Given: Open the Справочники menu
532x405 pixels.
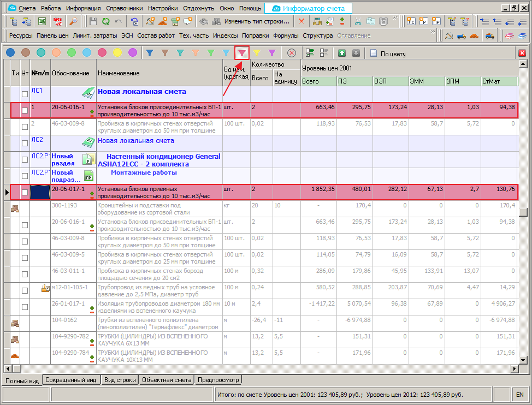Looking at the screenshot, I should point(124,8).
